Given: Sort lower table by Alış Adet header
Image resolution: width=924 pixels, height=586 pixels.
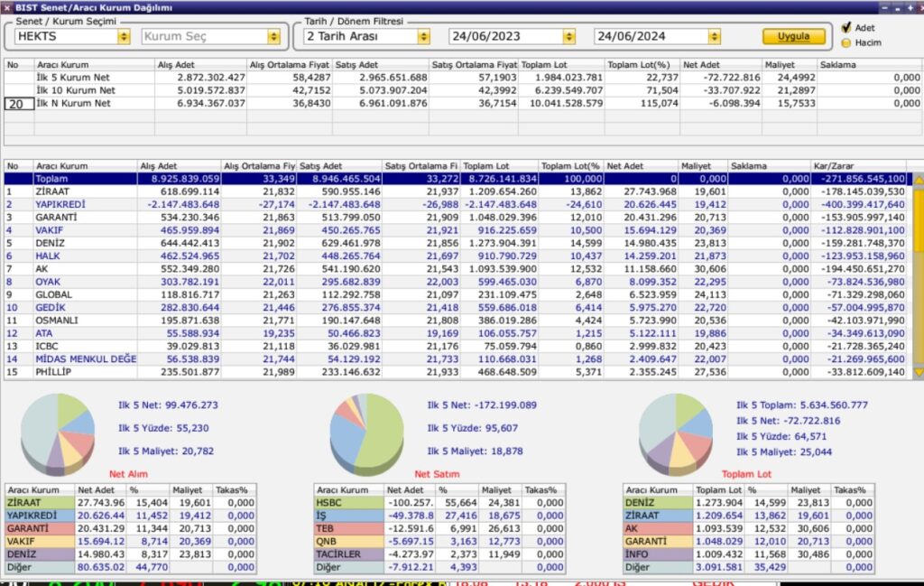Looking at the screenshot, I should tap(180, 166).
